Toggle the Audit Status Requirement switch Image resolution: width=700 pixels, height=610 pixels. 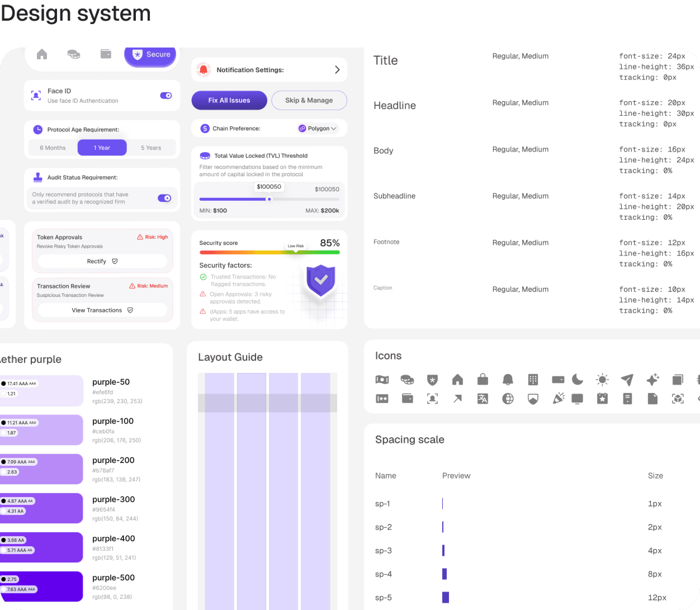(x=164, y=198)
